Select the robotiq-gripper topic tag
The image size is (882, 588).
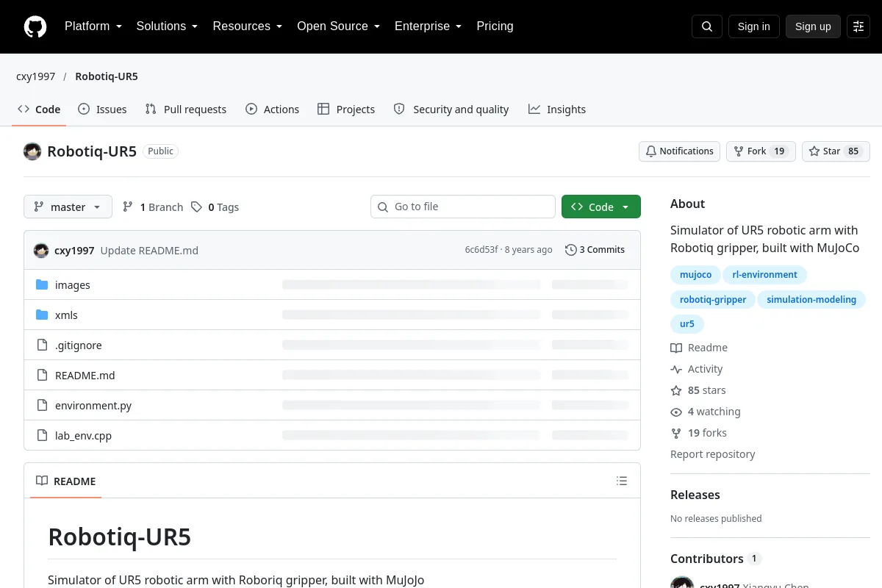(713, 300)
